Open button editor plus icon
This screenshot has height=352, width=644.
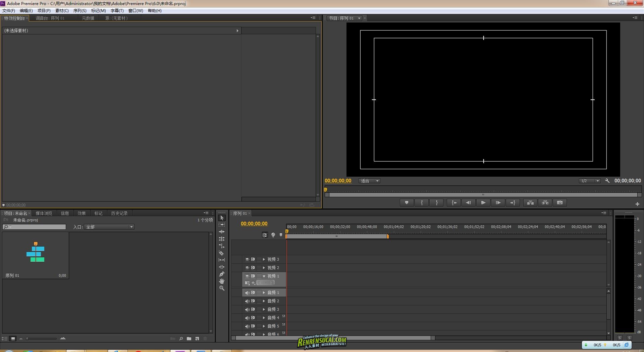point(637,204)
